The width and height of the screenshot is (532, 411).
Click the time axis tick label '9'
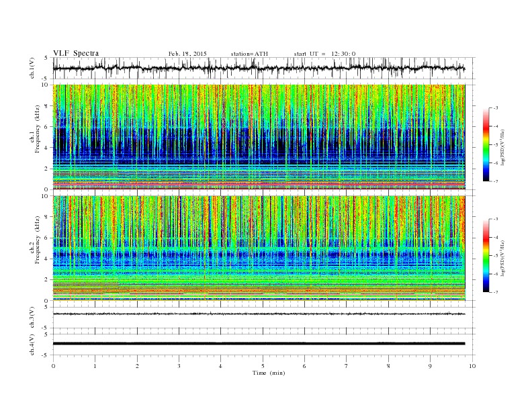pyautogui.click(x=430, y=366)
